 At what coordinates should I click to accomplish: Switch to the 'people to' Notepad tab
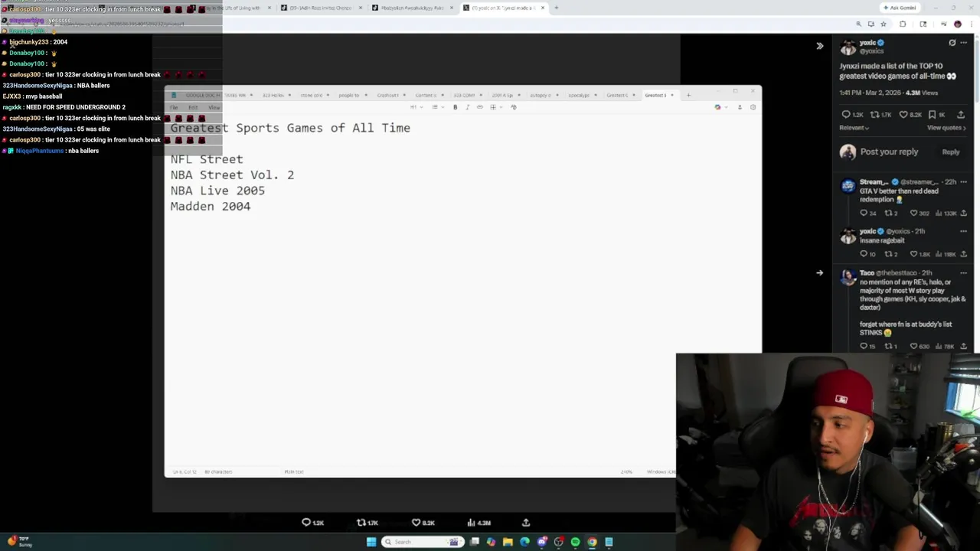pyautogui.click(x=349, y=95)
